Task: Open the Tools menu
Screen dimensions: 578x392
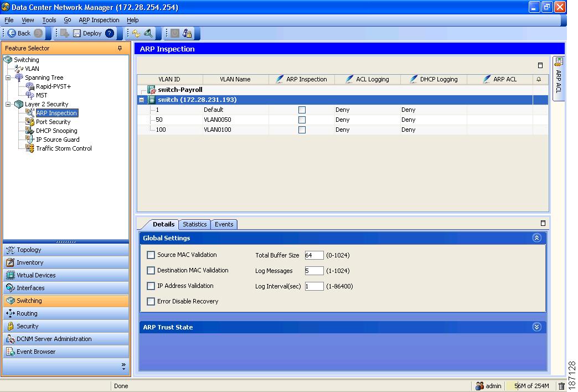Action: (49, 20)
